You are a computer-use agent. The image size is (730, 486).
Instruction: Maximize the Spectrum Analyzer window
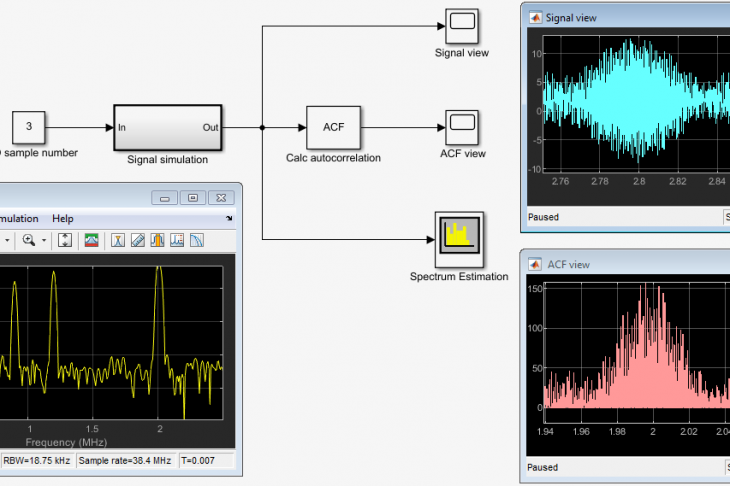(x=193, y=198)
